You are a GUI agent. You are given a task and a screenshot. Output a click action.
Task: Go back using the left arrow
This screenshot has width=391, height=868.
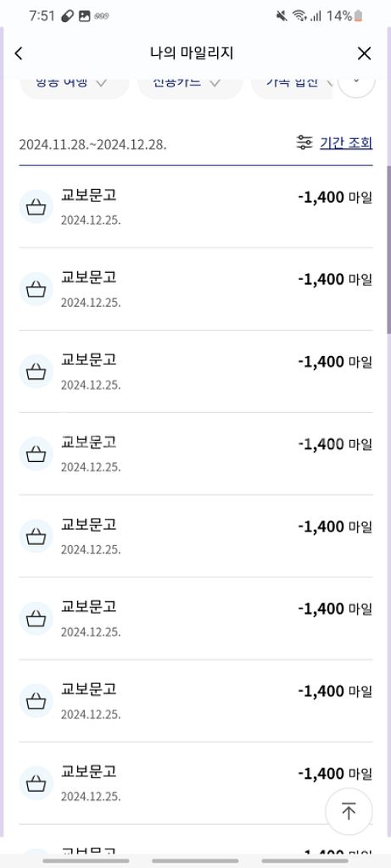click(19, 53)
